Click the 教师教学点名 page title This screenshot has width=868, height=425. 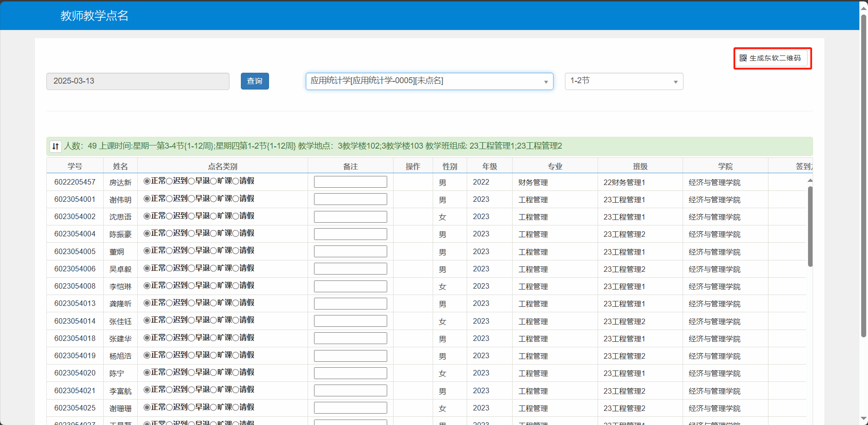point(95,15)
